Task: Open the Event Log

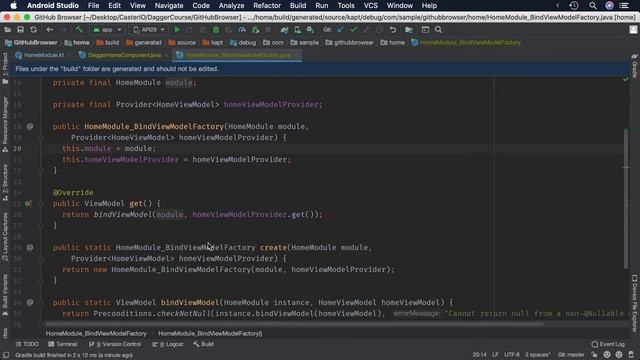Action: (x=608, y=344)
